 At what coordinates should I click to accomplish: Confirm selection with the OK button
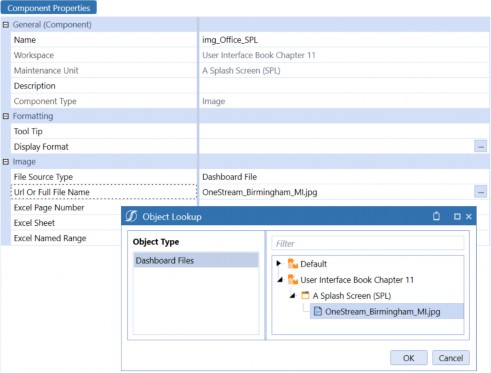[409, 358]
